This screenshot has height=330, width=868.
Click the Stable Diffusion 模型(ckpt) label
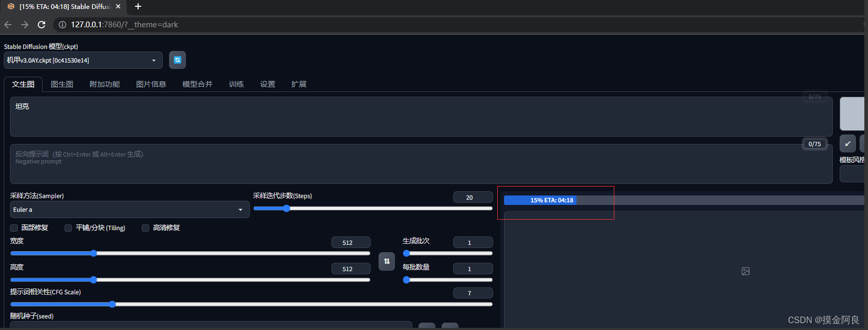pyautogui.click(x=41, y=46)
